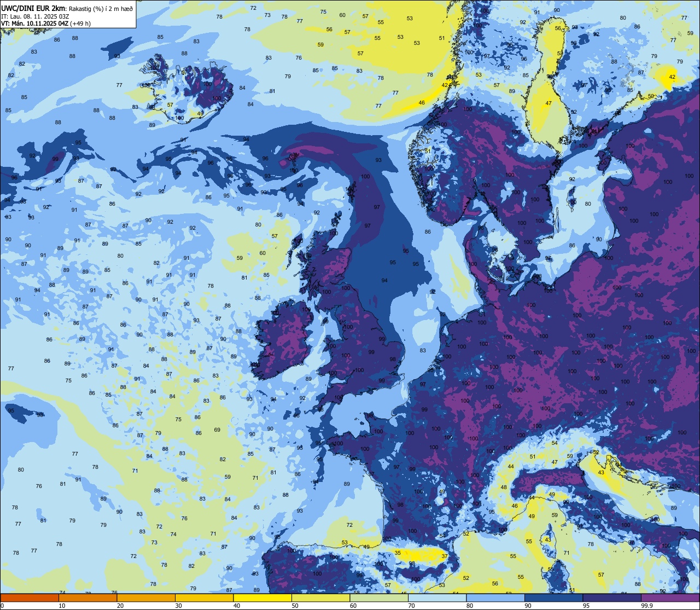Click the 10–20 orange legend segment

(87, 598)
